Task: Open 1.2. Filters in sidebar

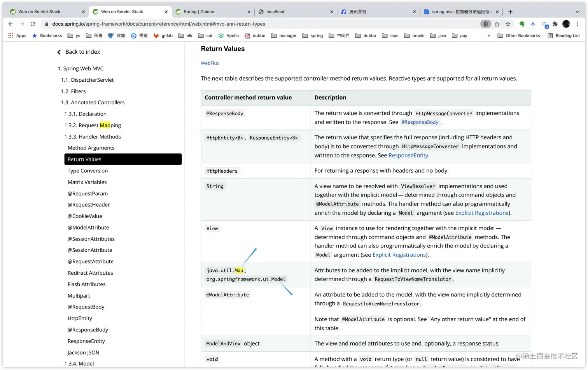Action: 73,91
